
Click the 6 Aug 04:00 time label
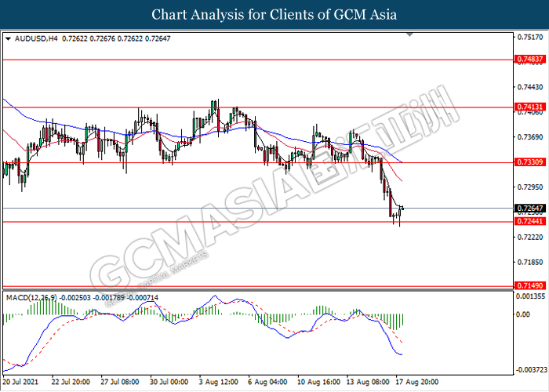(x=268, y=382)
